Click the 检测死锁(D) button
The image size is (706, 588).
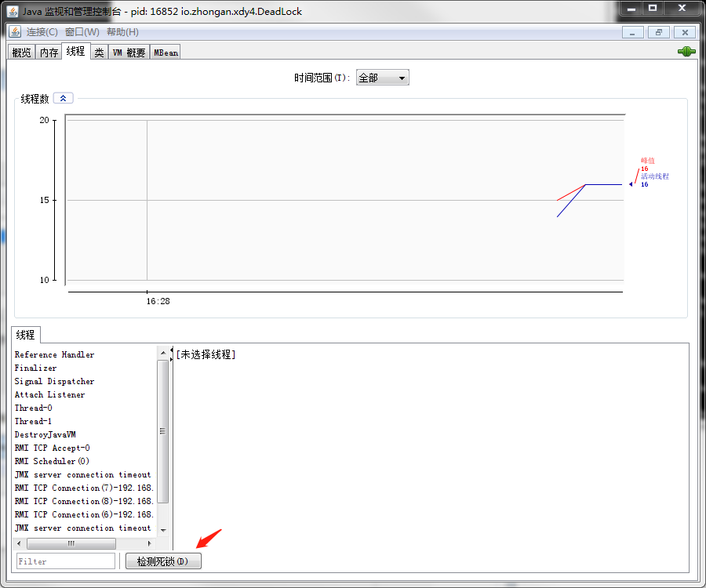click(x=163, y=561)
